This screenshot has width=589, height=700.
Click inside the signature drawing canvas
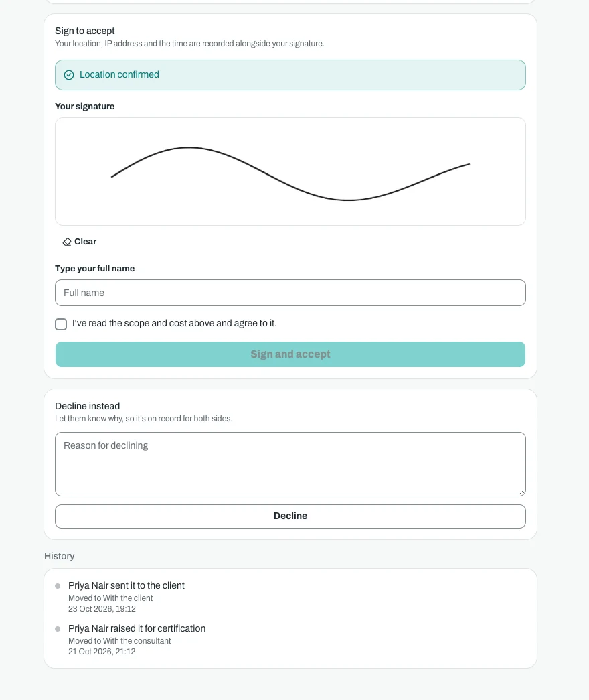coord(290,171)
